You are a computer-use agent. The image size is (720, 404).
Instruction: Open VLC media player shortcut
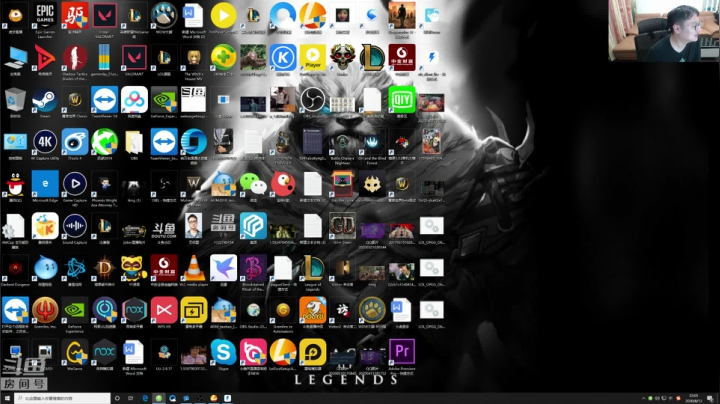[194, 268]
